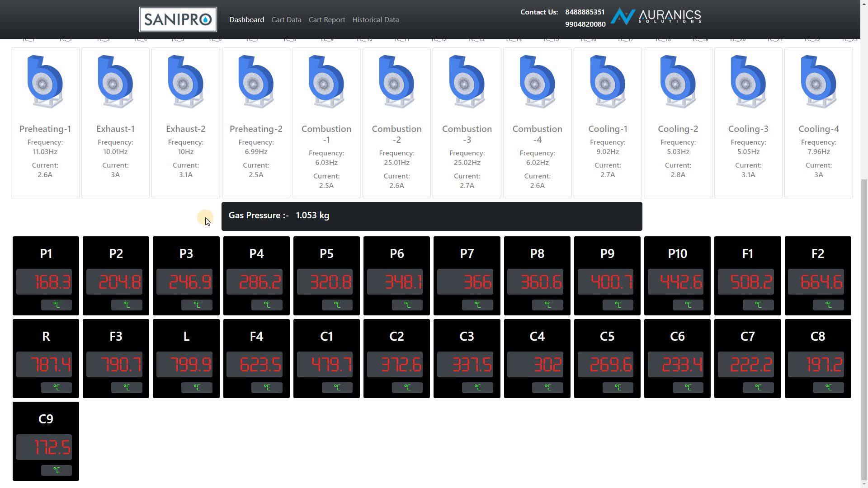Click the Combustion-4 blower icon

tap(537, 81)
